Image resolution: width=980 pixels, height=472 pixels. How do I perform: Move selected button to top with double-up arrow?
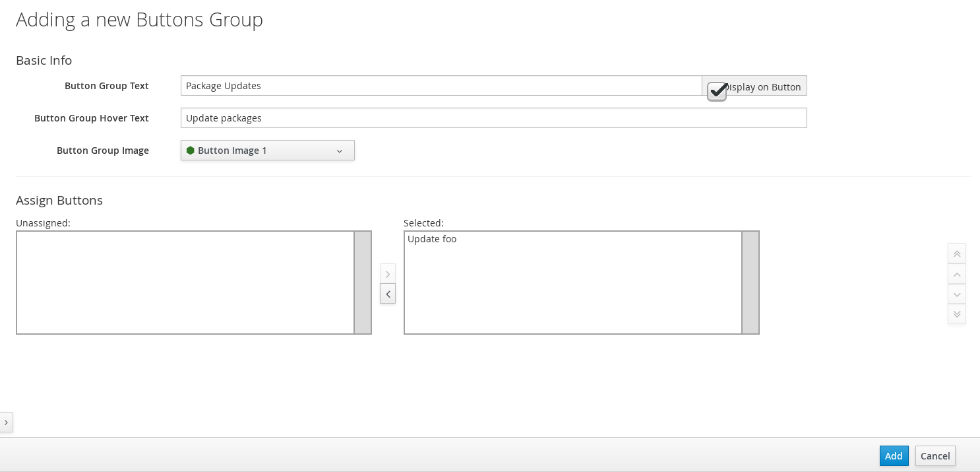point(957,253)
